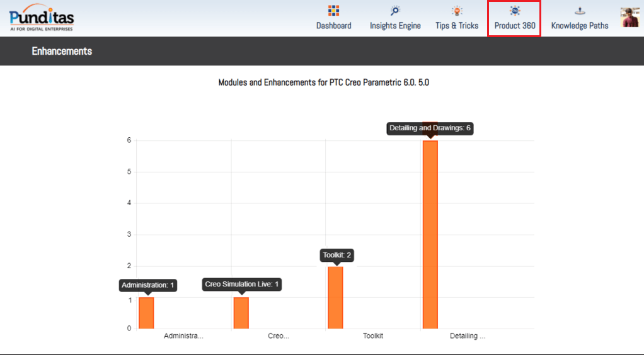Select the Tips & Tricks text link
The width and height of the screenshot is (644, 355).
[457, 26]
